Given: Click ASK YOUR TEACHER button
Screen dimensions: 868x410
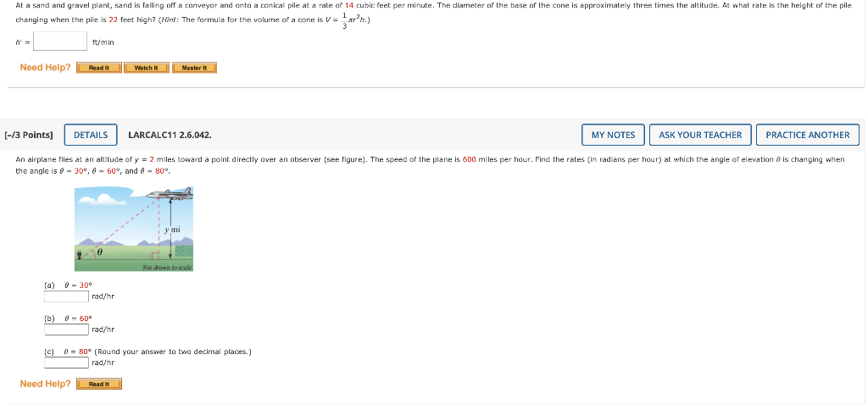Looking at the screenshot, I should click(x=700, y=135).
